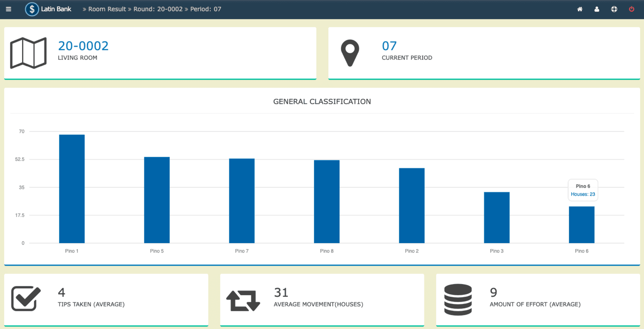Open the user profile icon
The height and width of the screenshot is (329, 644).
click(597, 9)
